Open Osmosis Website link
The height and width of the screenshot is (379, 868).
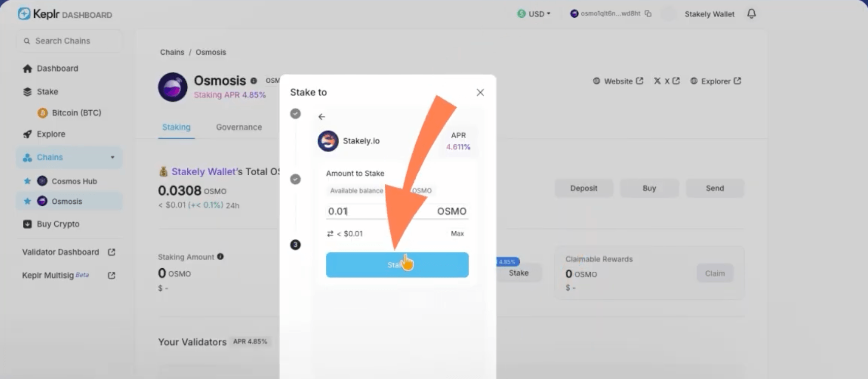pos(618,81)
